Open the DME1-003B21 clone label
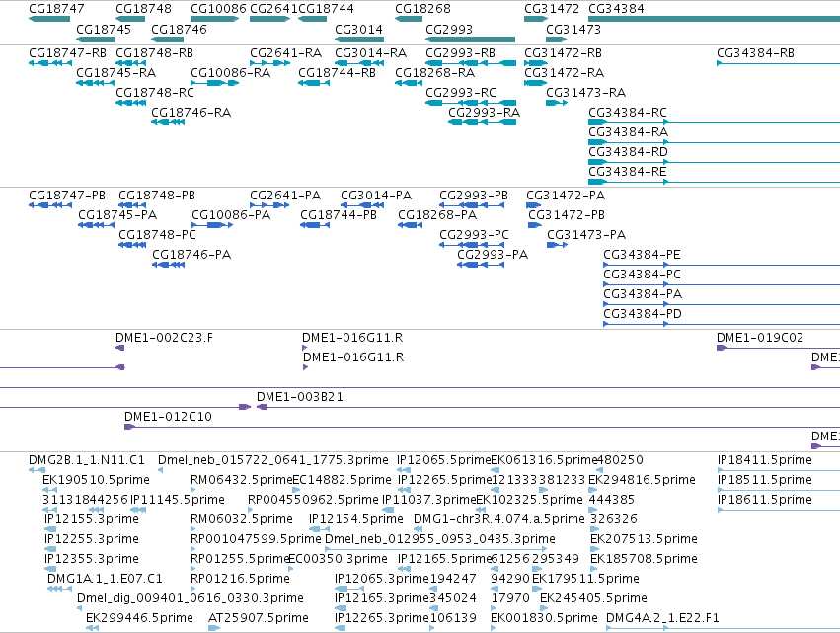 coord(299,397)
